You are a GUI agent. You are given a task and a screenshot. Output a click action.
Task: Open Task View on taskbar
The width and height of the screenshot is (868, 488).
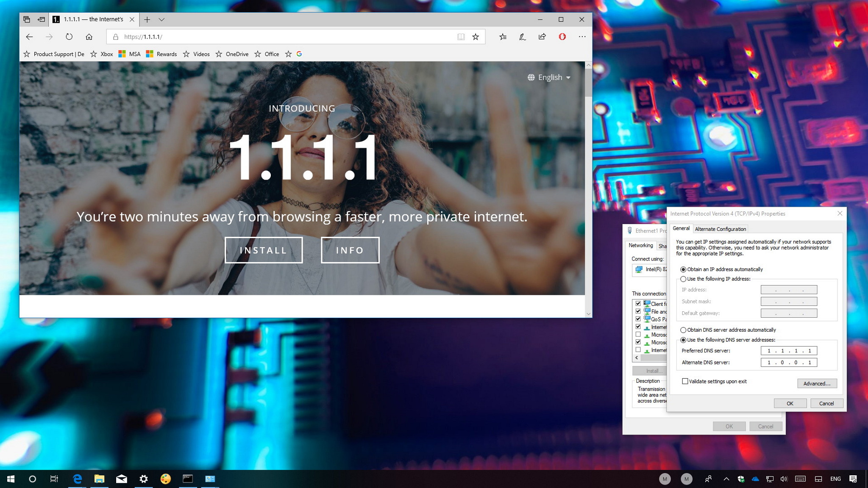(54, 479)
